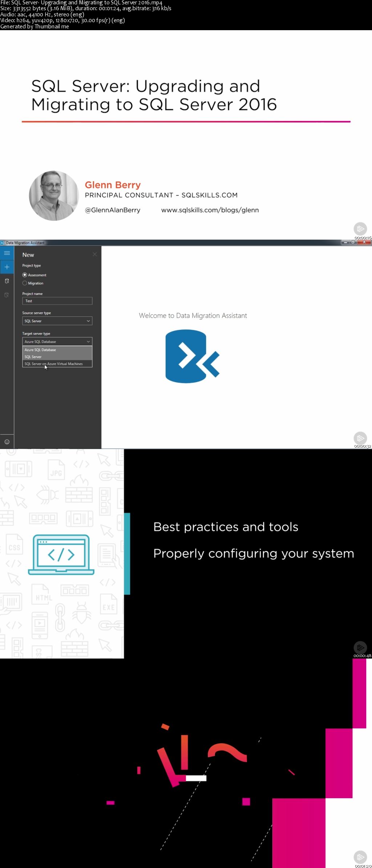Click the Project type label
This screenshot has width=372, height=868.
[x=32, y=265]
